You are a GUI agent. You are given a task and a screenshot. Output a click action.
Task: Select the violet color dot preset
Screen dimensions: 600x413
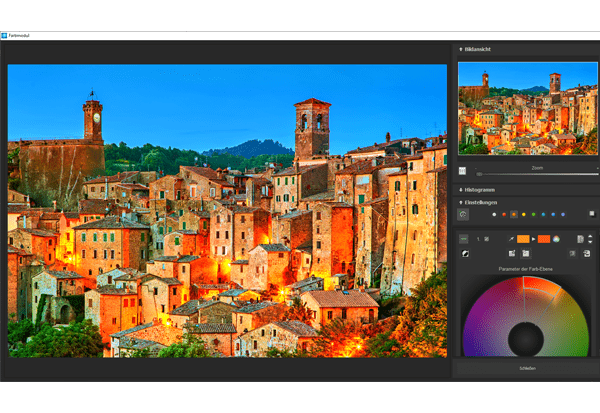(x=563, y=215)
